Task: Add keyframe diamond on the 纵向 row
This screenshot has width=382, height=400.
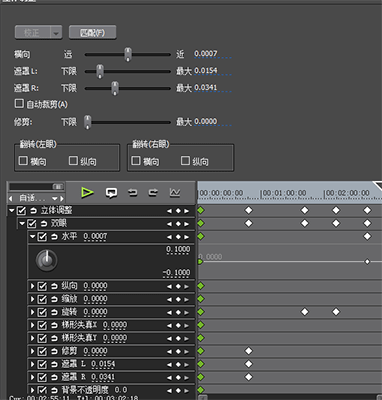Action: [x=178, y=286]
